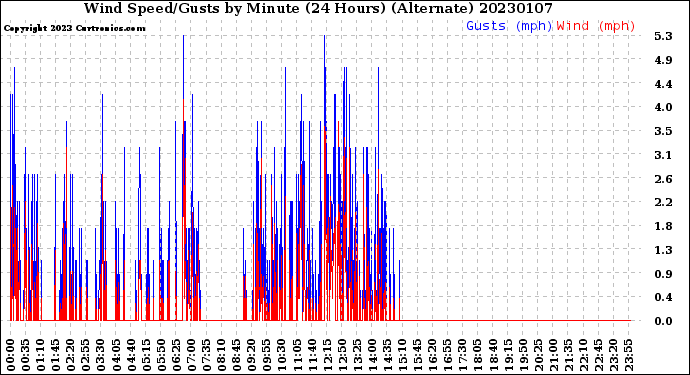The height and width of the screenshot is (375, 690).
Task: Click the 06:25 time label
Action: tap(176, 355)
